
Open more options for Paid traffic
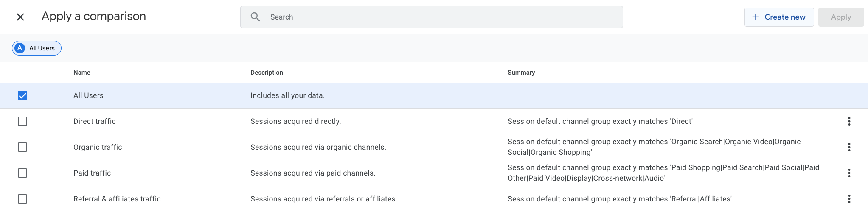[849, 173]
